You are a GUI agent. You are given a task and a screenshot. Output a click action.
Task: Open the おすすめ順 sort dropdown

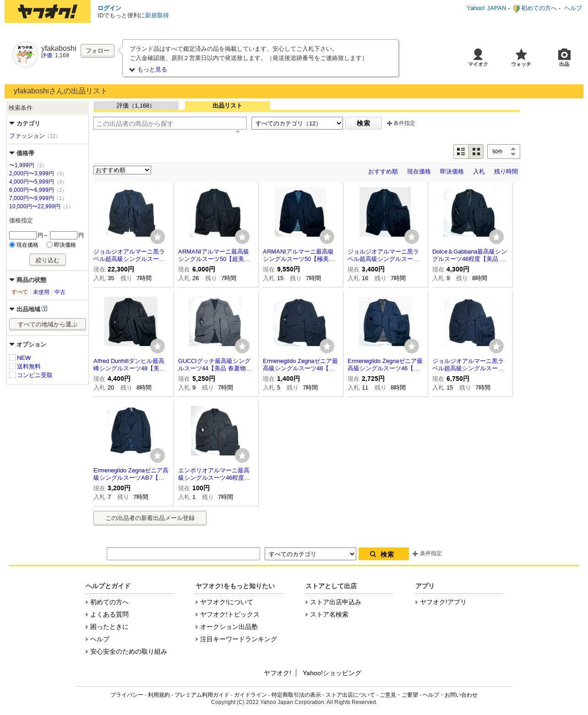point(122,170)
